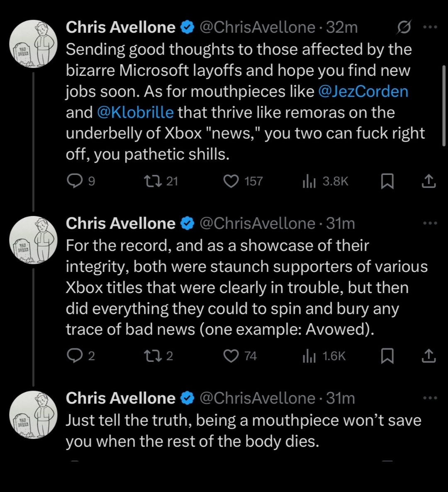Image resolution: width=448 pixels, height=492 pixels.
Task: Click the vertical scrollbar on the right
Action: [443, 105]
